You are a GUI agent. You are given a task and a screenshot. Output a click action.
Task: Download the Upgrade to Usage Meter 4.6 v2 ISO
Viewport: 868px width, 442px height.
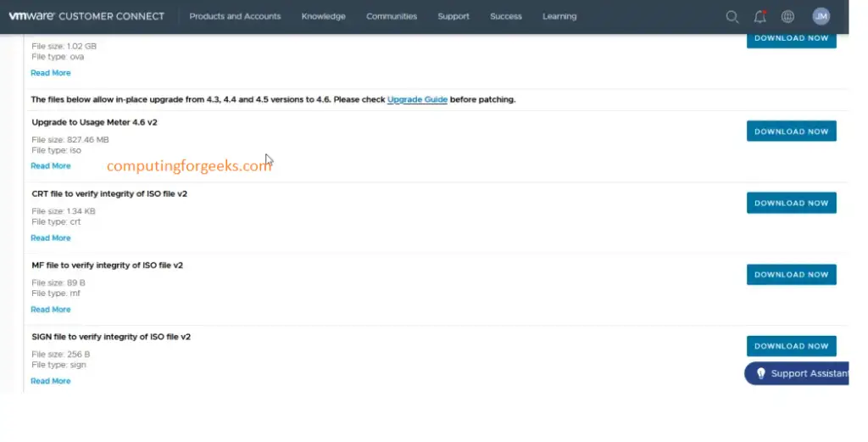point(791,131)
